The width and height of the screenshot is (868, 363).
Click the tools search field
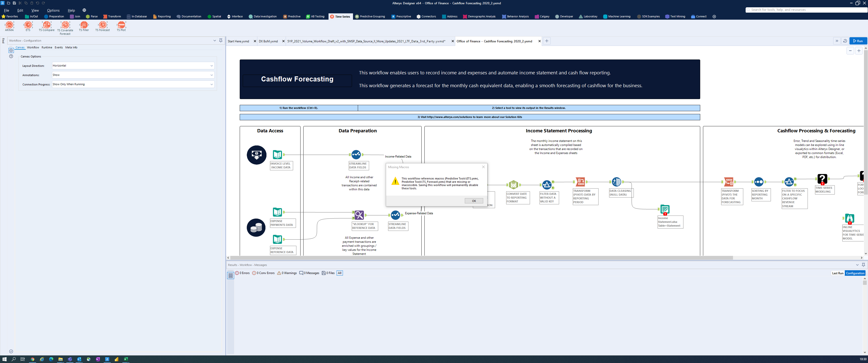click(805, 10)
